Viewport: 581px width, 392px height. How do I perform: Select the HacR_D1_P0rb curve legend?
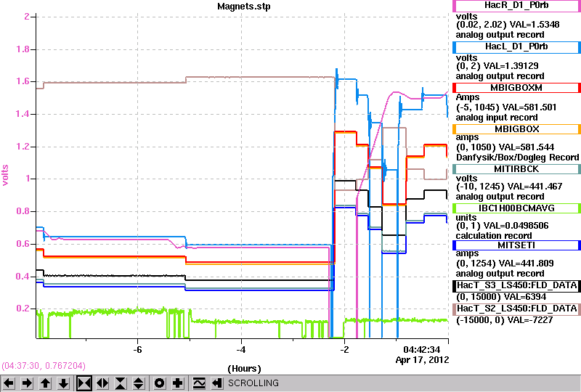(x=516, y=6)
